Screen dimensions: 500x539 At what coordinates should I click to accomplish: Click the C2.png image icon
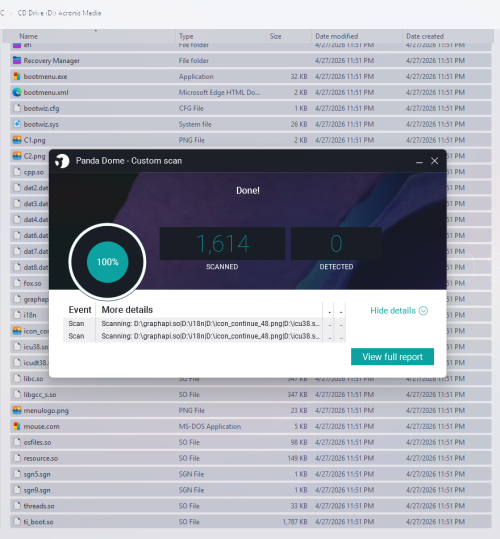(x=17, y=156)
